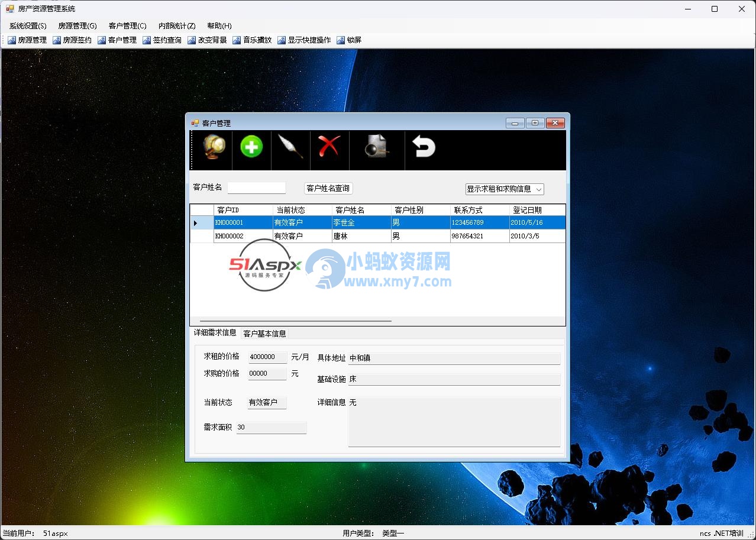Minimize the 客户管理 child window
The width and height of the screenshot is (756, 540).
[515, 123]
